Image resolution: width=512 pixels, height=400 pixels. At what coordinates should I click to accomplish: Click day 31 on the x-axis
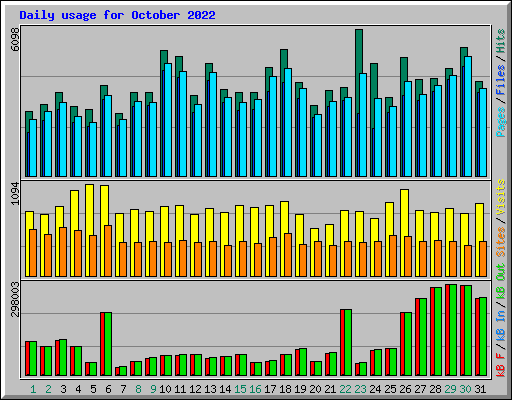[480, 389]
